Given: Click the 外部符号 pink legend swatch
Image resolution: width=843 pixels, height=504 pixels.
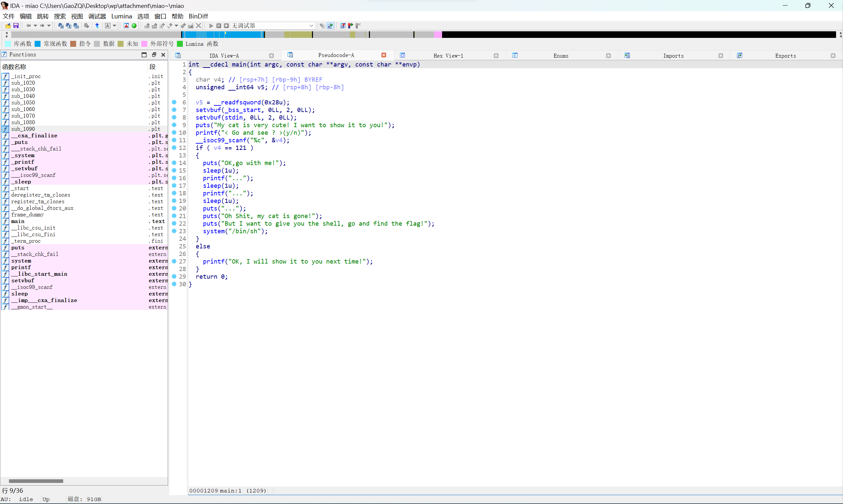Looking at the screenshot, I should click(x=144, y=44).
